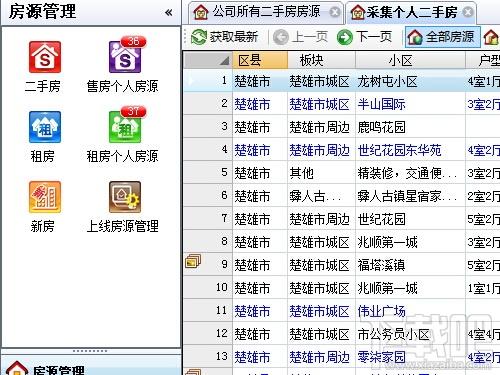
Task: Click the 36 badge on 售房个人房源
Action: pos(133,41)
